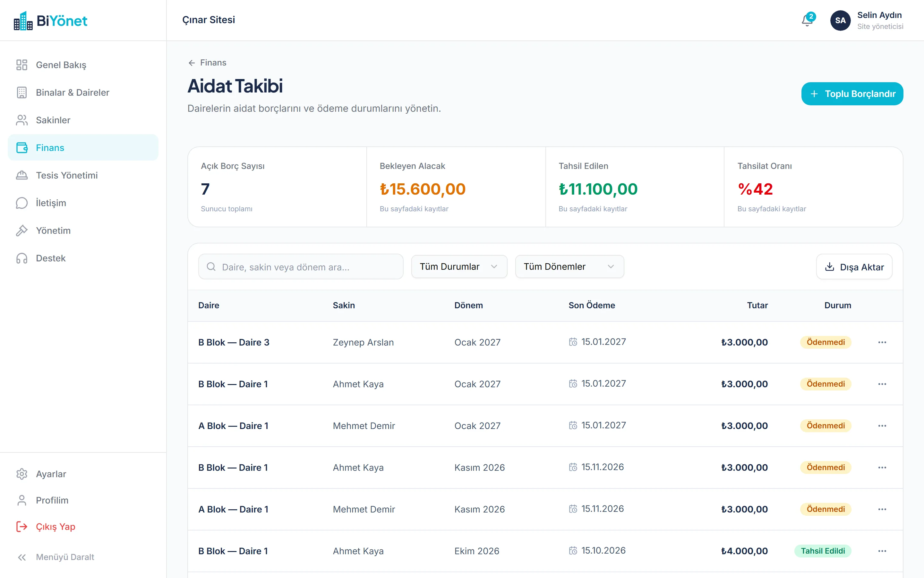Image resolution: width=924 pixels, height=578 pixels.
Task: Click the Tahsilat Oranı %42 value
Action: point(755,189)
